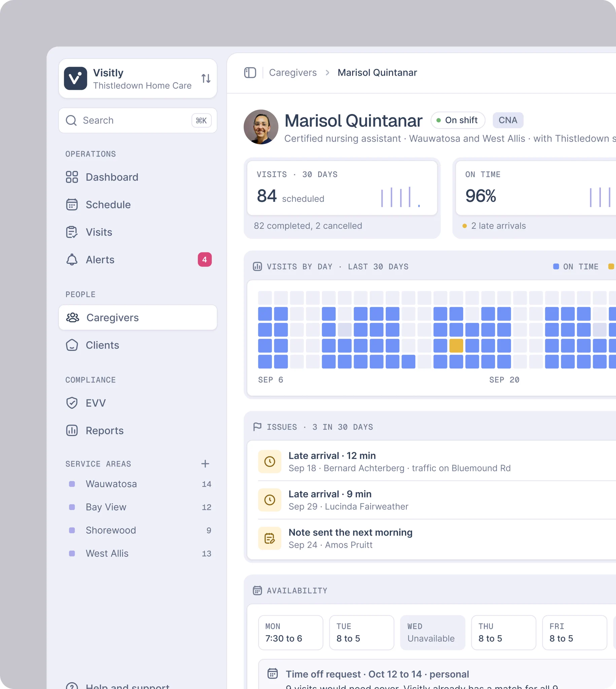Focus the Search input field
The height and width of the screenshot is (689, 616).
[x=138, y=120]
